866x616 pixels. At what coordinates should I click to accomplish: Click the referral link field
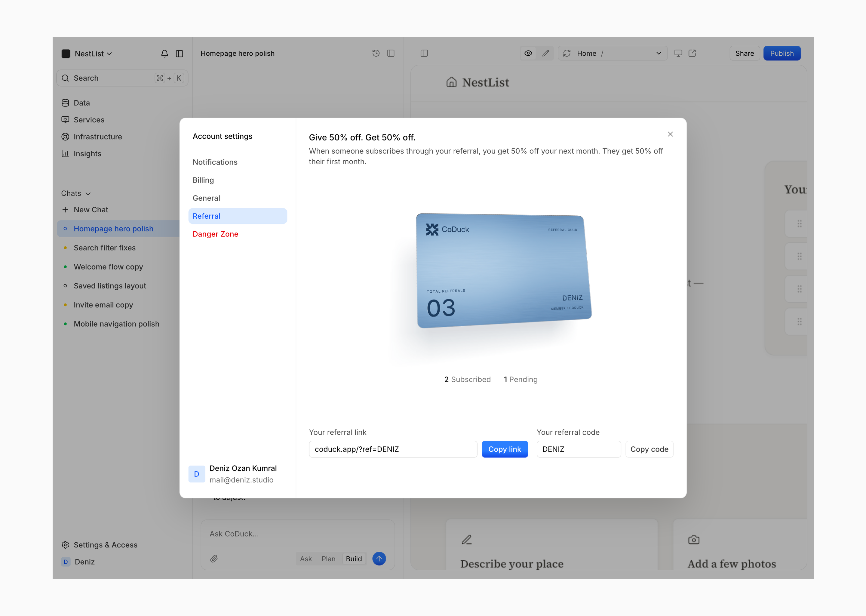(393, 449)
